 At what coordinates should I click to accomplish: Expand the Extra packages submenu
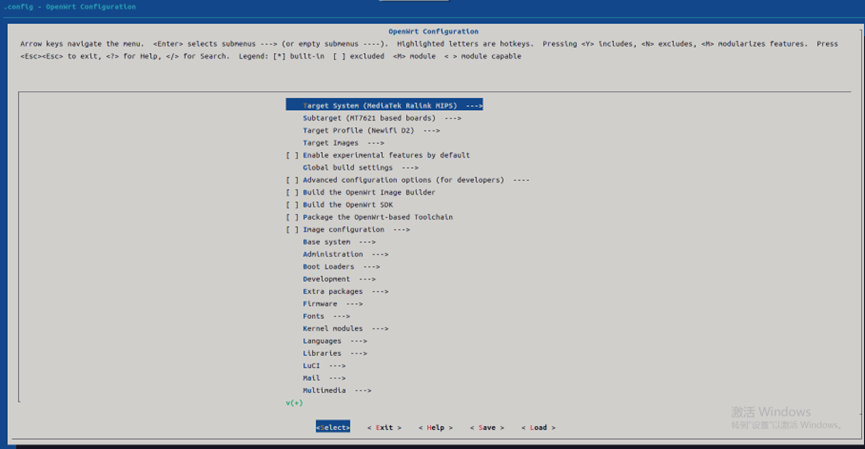(x=345, y=291)
